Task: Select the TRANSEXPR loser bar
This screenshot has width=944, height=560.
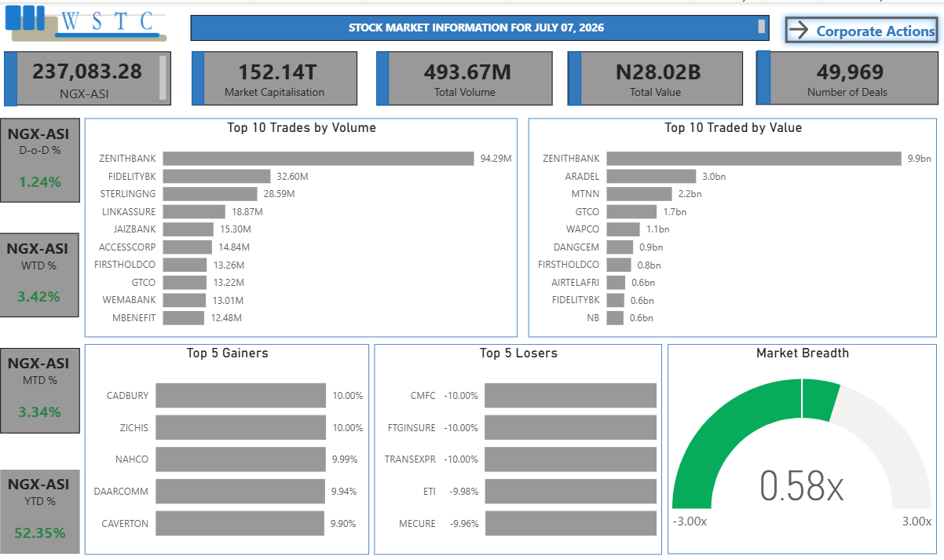Action: coord(570,459)
